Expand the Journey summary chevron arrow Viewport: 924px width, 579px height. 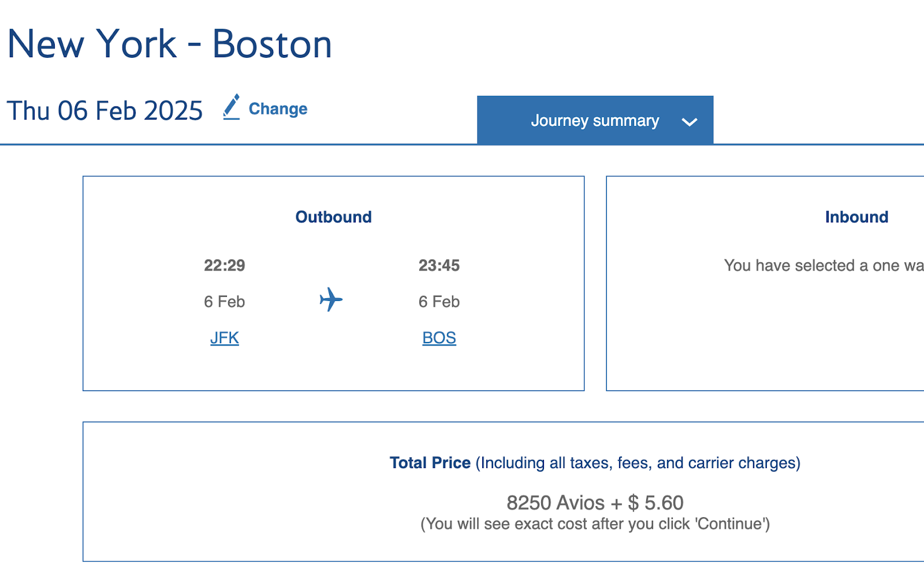(690, 122)
